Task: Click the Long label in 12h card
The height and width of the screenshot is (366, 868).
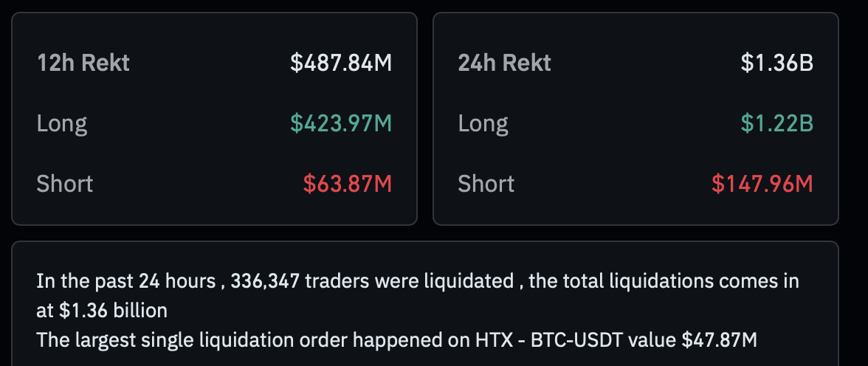Action: pyautogui.click(x=62, y=123)
